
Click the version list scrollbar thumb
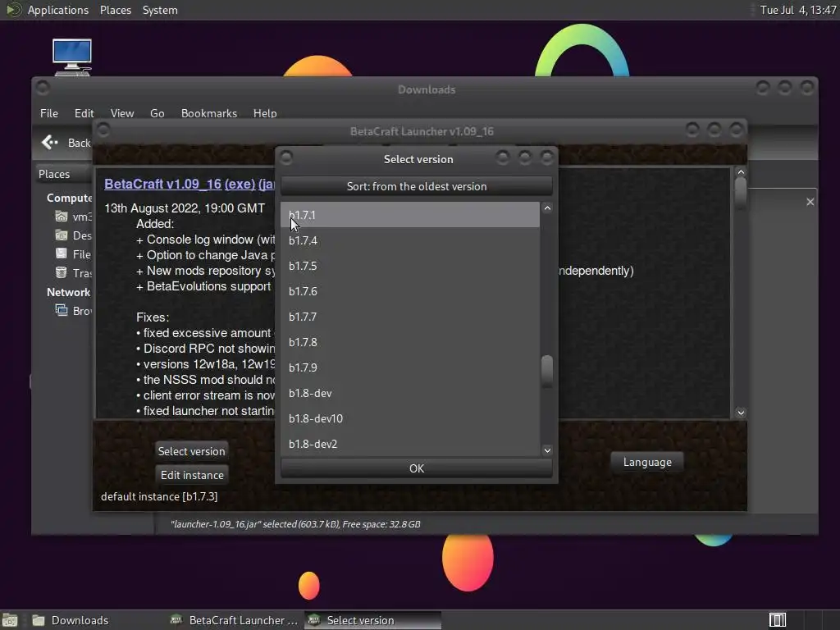[547, 371]
